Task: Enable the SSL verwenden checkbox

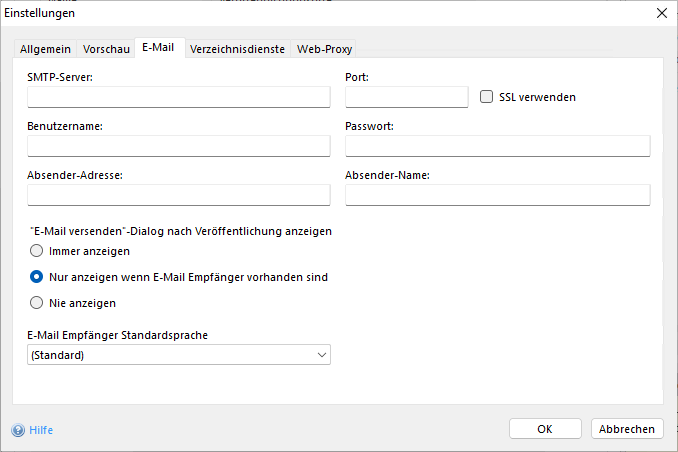Action: click(487, 97)
